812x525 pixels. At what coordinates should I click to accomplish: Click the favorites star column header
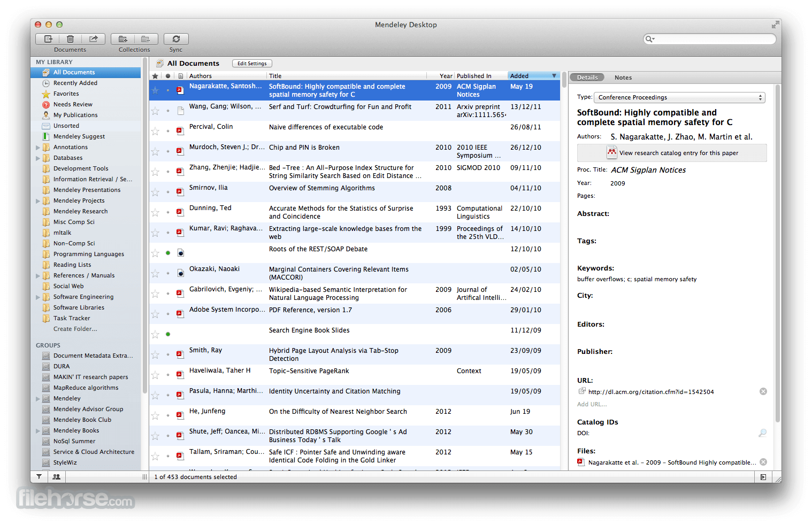click(x=155, y=76)
